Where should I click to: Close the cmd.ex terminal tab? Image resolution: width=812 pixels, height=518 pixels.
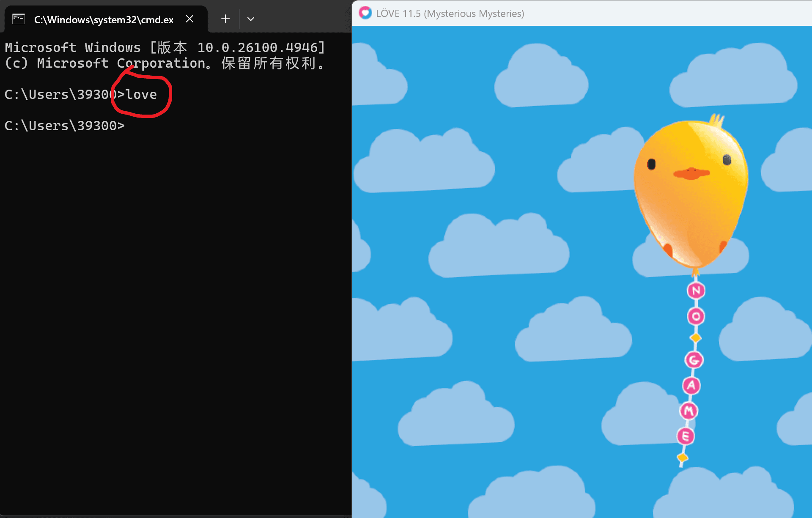point(189,19)
